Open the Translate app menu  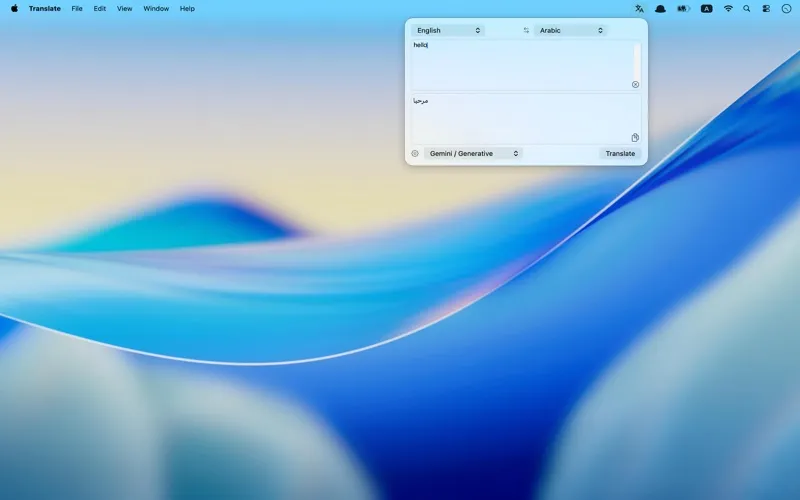45,9
